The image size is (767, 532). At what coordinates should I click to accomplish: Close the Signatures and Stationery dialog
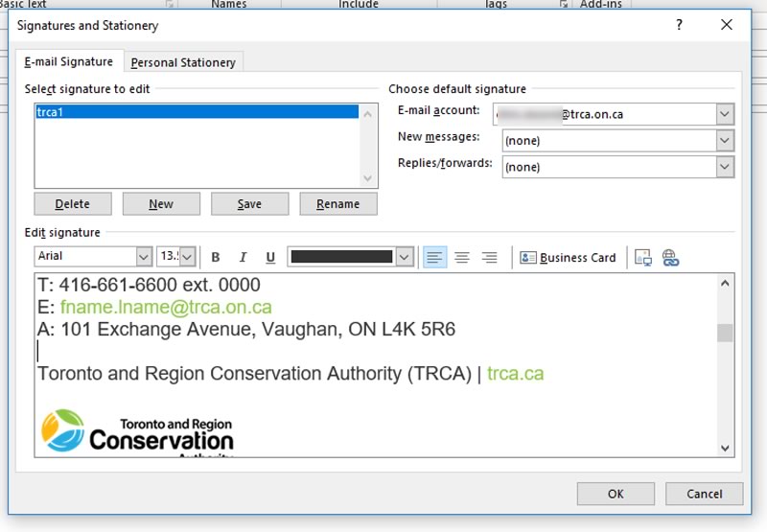click(727, 25)
